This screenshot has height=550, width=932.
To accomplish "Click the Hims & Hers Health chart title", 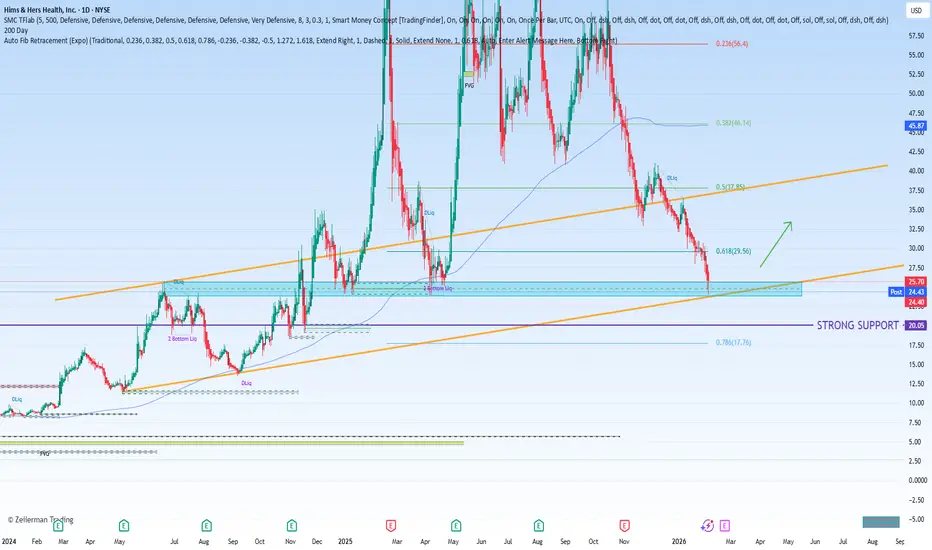I will coord(57,10).
